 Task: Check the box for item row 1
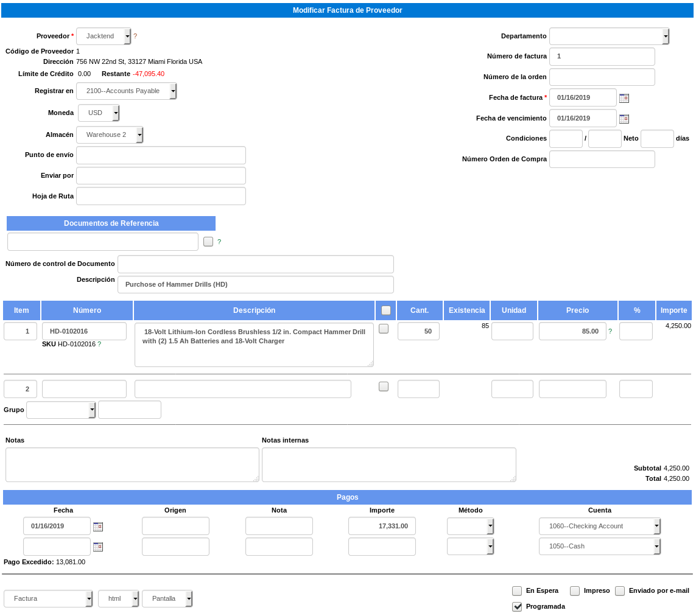pyautogui.click(x=384, y=329)
